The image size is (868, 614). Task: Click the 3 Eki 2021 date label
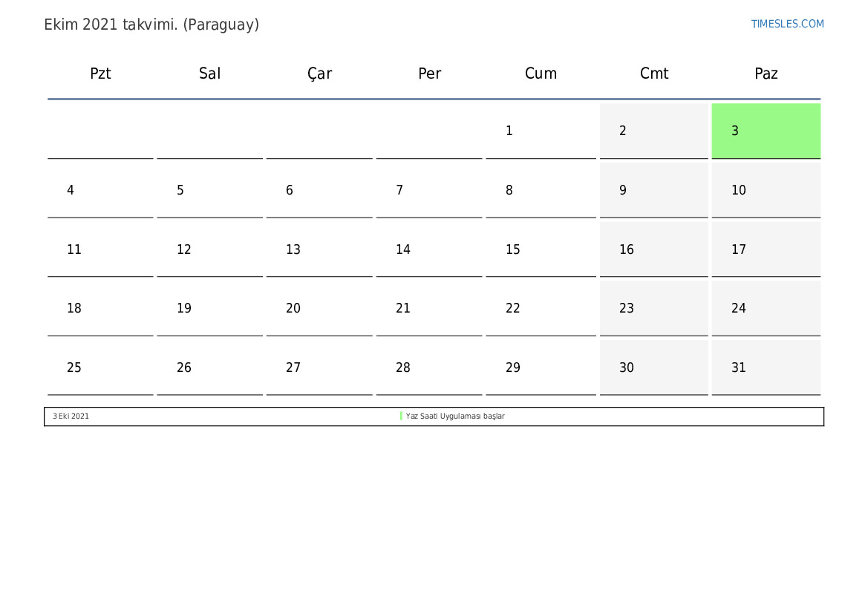pyautogui.click(x=71, y=417)
